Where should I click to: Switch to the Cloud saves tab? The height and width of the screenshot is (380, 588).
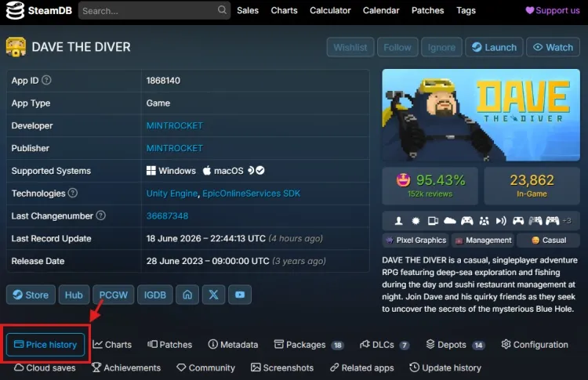[45, 367]
